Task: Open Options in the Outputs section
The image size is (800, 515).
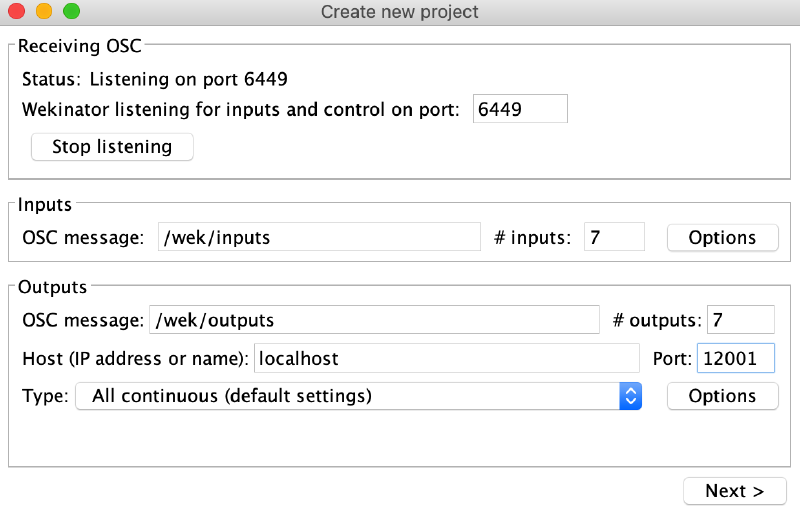Action: tap(722, 396)
